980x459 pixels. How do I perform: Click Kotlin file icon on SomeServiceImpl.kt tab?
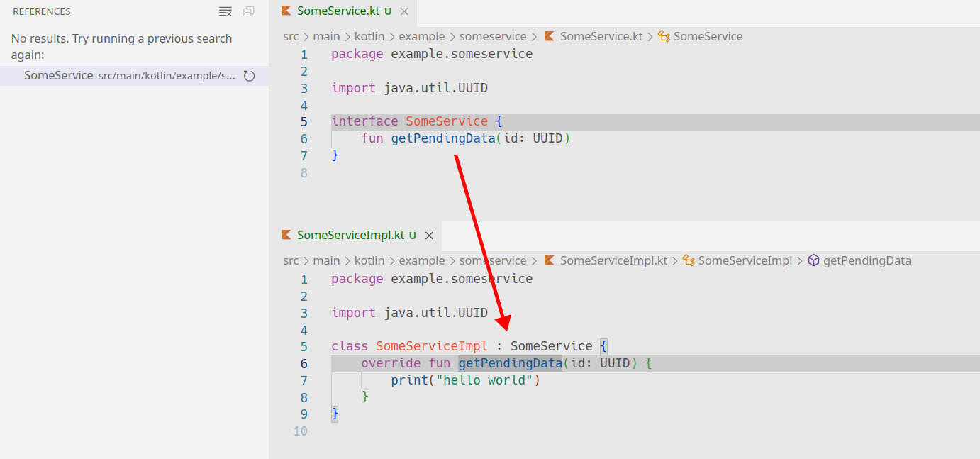[x=286, y=235]
